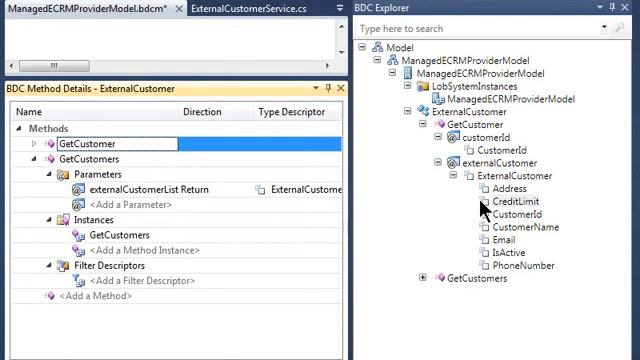Click the GetCustomers method icon in Method Details
The height and width of the screenshot is (360, 640).
50,159
